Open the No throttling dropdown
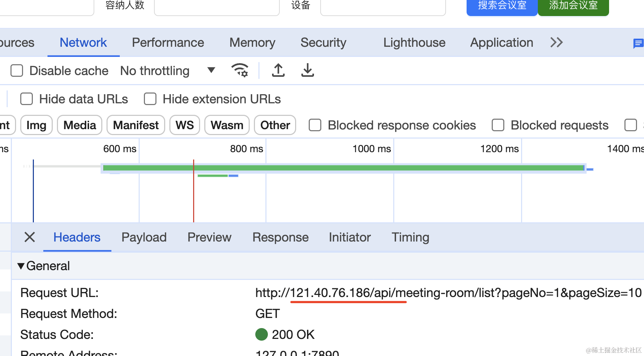The height and width of the screenshot is (356, 644). (168, 71)
